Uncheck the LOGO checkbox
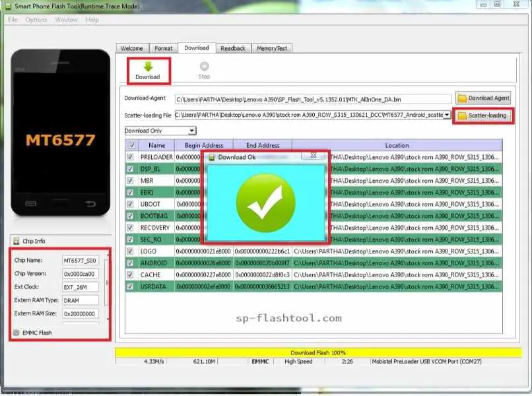The image size is (532, 396). coord(130,251)
